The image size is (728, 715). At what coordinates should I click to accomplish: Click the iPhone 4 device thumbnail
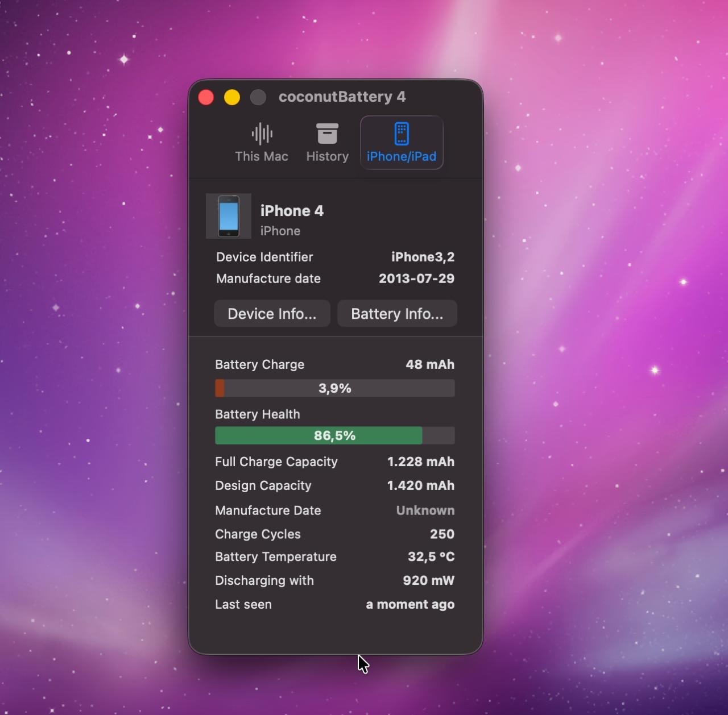point(229,216)
